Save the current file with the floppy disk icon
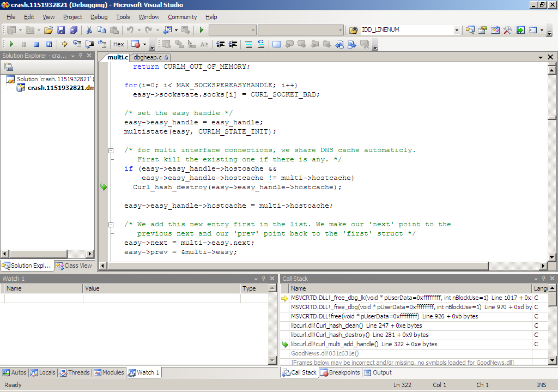The height and width of the screenshot is (392, 558). [x=61, y=30]
